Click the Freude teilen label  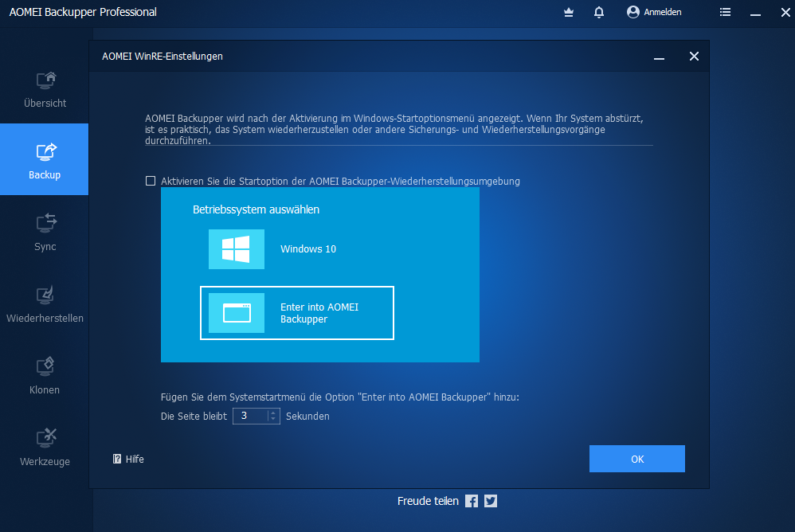[428, 501]
